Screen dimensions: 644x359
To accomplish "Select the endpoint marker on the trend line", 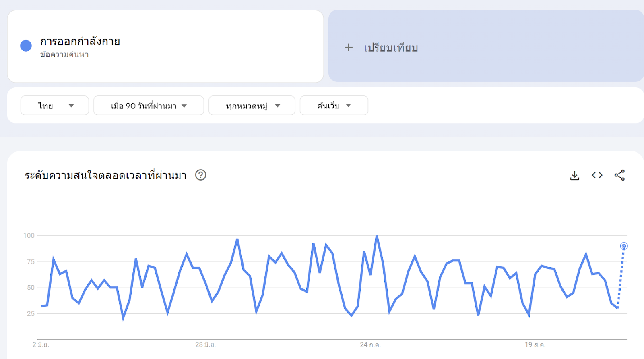I will 623,246.
